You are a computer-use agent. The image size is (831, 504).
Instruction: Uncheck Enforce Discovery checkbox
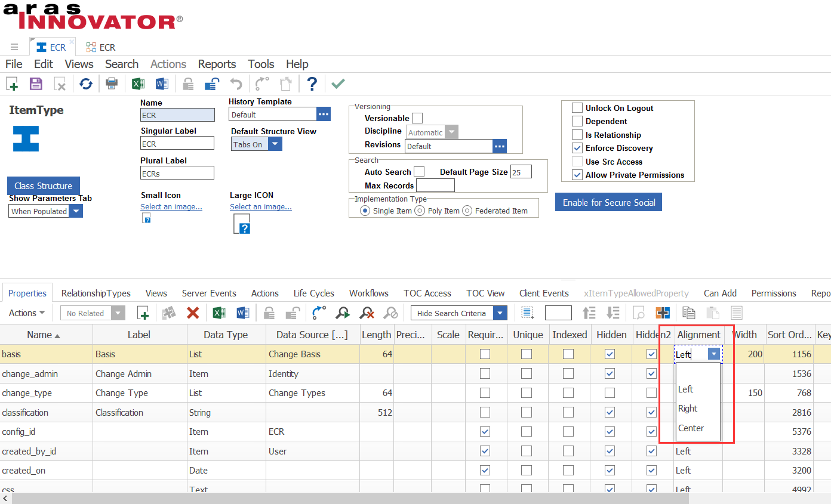pyautogui.click(x=577, y=148)
